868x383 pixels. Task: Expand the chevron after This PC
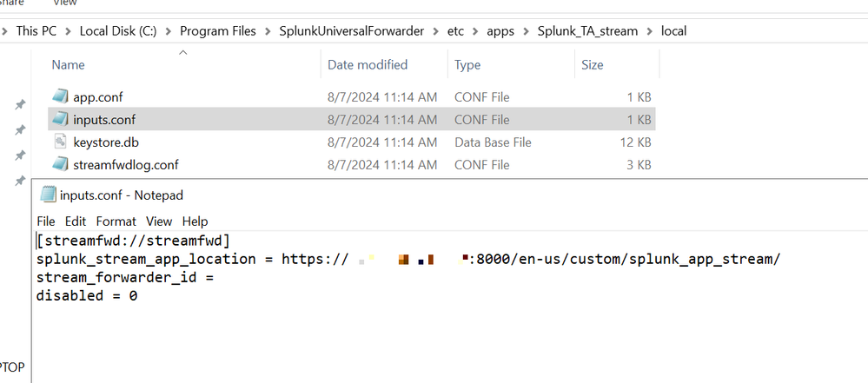68,31
